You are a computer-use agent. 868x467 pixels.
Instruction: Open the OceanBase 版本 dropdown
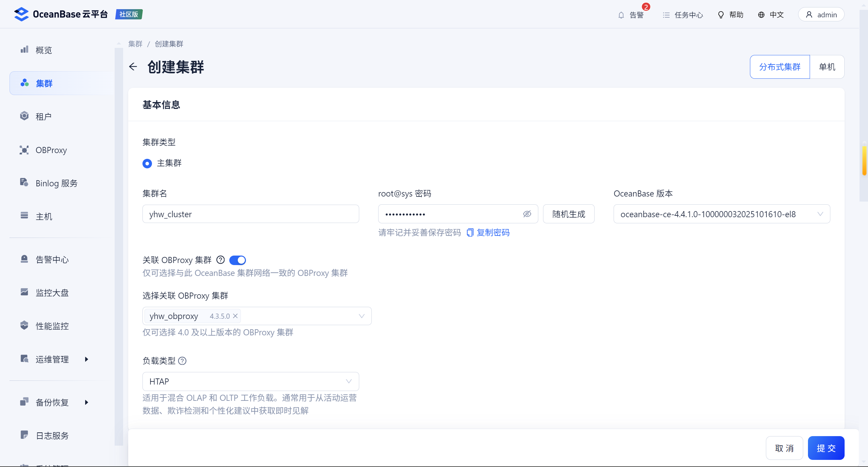(x=721, y=214)
